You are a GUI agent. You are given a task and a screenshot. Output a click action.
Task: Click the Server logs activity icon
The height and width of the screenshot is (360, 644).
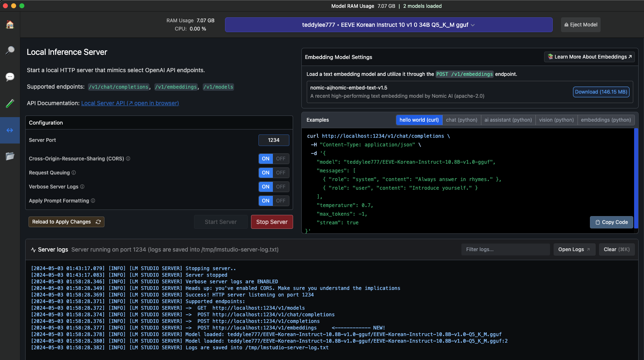[x=33, y=249]
